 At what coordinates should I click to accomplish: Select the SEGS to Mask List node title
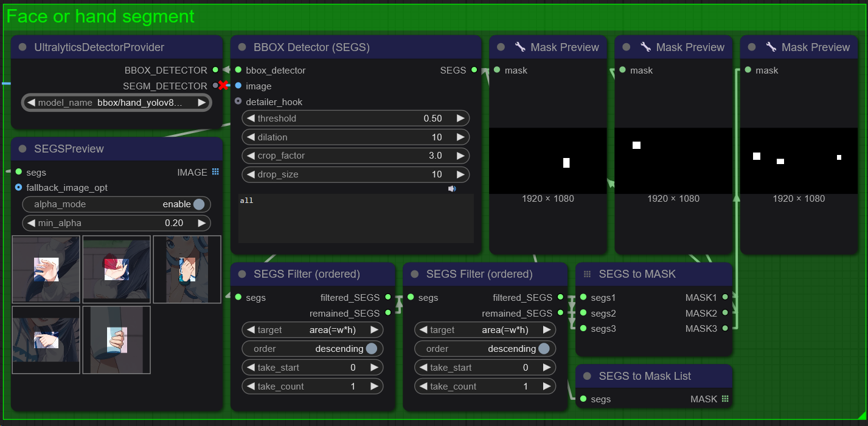point(645,376)
